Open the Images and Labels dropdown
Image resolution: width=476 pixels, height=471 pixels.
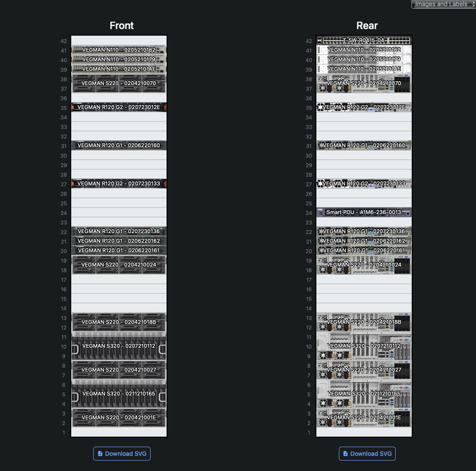click(443, 4)
